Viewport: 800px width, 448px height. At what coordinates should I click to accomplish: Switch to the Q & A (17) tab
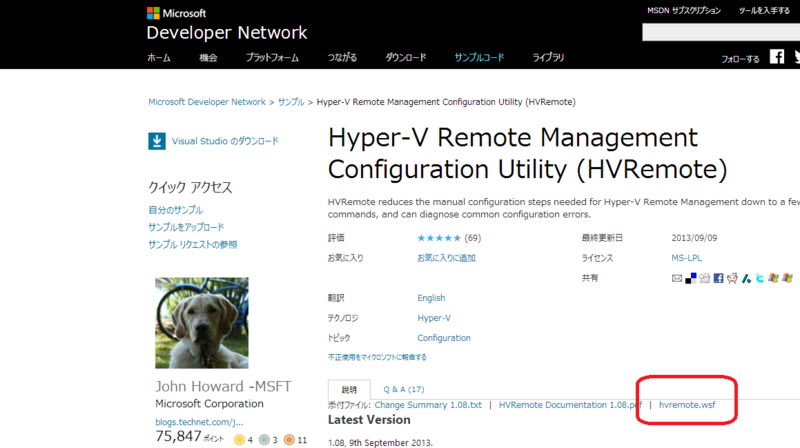click(404, 389)
